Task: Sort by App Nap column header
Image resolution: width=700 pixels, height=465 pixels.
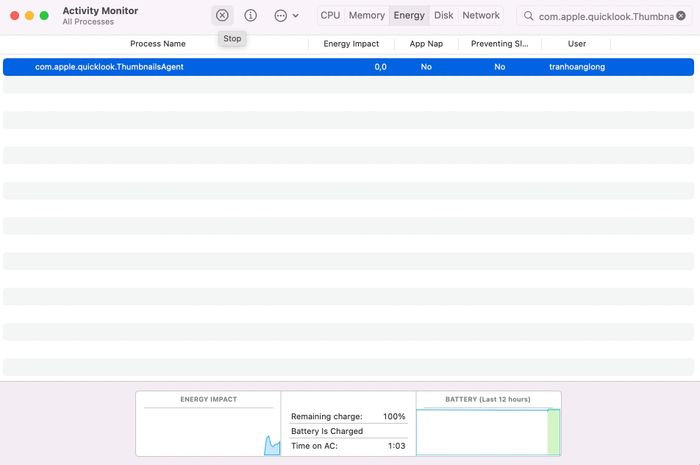Action: 426,44
